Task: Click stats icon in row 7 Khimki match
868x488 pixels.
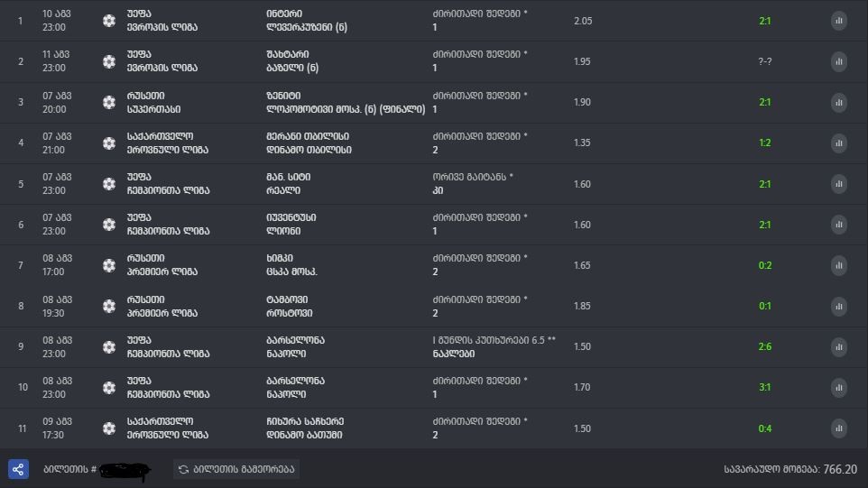Action: [x=838, y=265]
